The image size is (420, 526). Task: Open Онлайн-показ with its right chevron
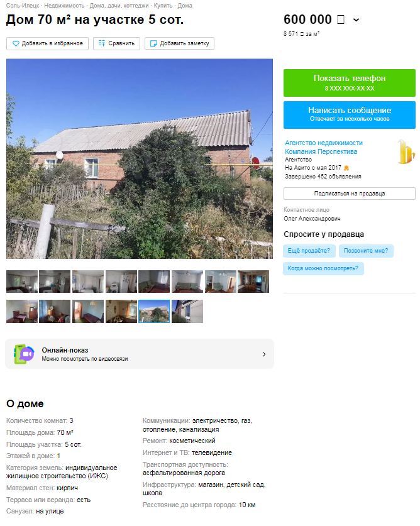click(x=264, y=354)
